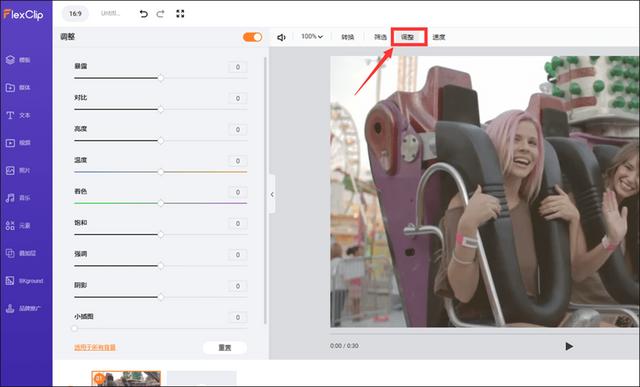
Task: Click the green-purple tint slider handle
Action: tap(161, 203)
